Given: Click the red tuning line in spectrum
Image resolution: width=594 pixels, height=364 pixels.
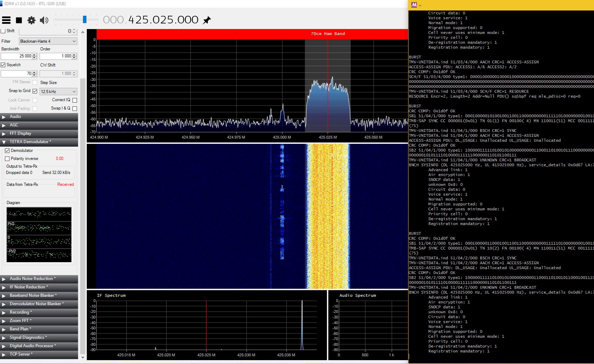Looking at the screenshot, I should pyautogui.click(x=328, y=86).
